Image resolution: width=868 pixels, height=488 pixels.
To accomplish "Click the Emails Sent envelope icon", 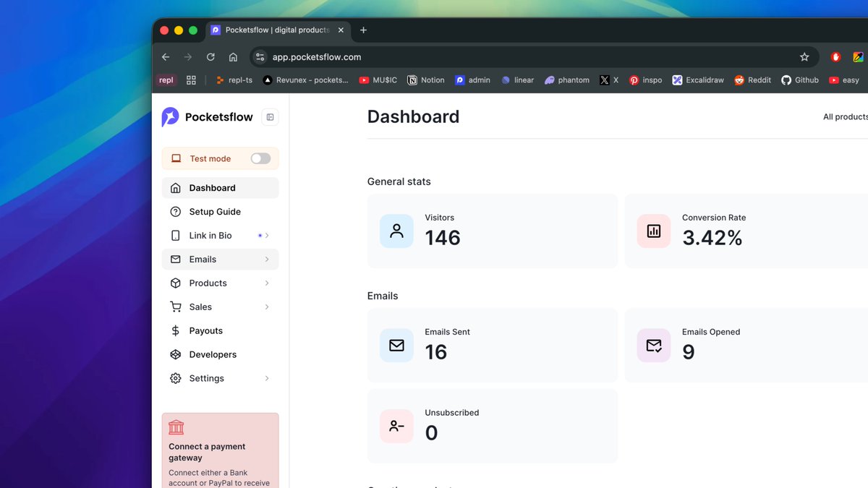I will 396,346.
